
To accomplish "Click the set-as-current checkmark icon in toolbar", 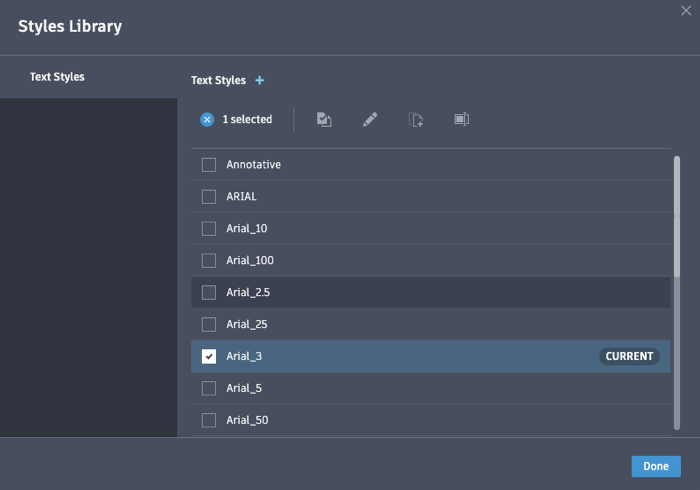I will (324, 119).
